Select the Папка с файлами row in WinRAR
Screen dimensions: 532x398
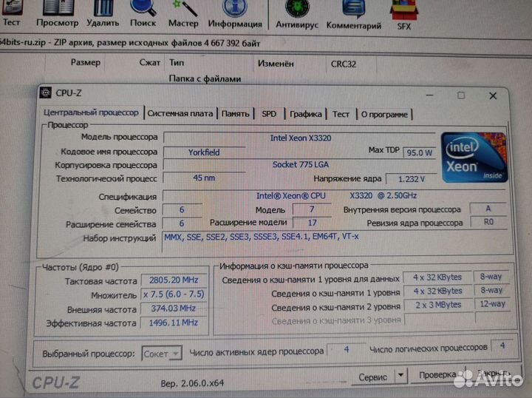pyautogui.click(x=205, y=78)
